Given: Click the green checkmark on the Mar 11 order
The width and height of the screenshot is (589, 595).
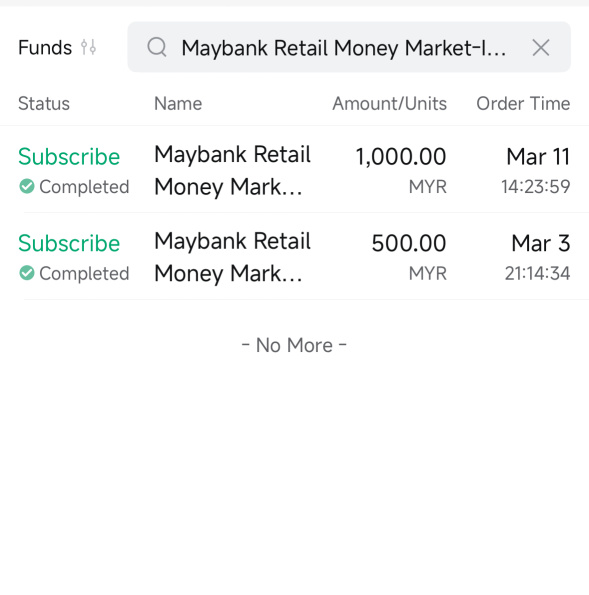Looking at the screenshot, I should tap(27, 186).
